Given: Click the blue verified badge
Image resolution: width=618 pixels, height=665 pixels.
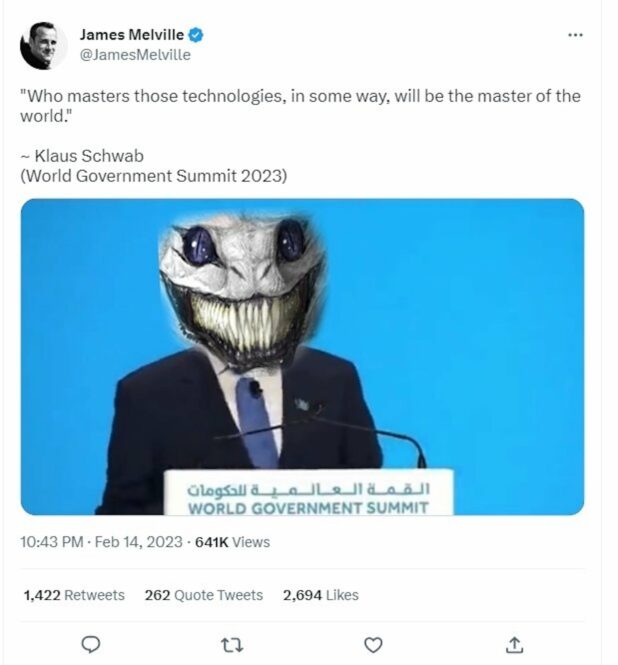Looking at the screenshot, I should click(197, 35).
